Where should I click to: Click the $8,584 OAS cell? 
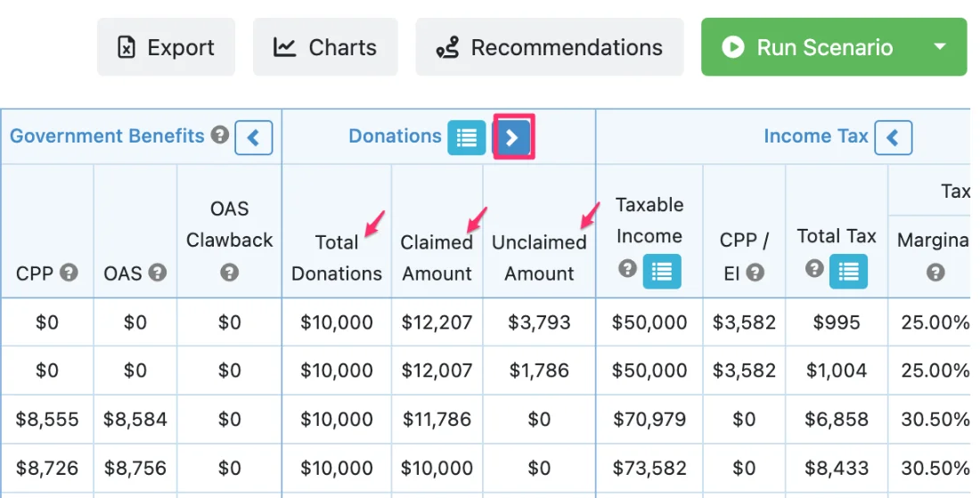(135, 419)
